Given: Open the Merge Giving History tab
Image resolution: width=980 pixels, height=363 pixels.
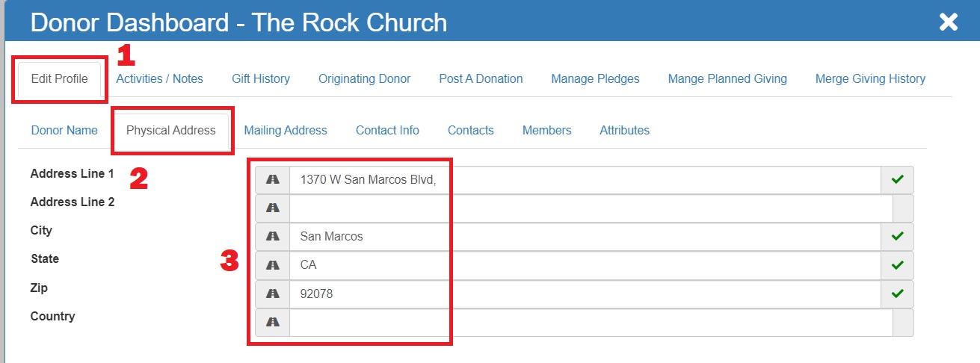Looking at the screenshot, I should coord(870,78).
